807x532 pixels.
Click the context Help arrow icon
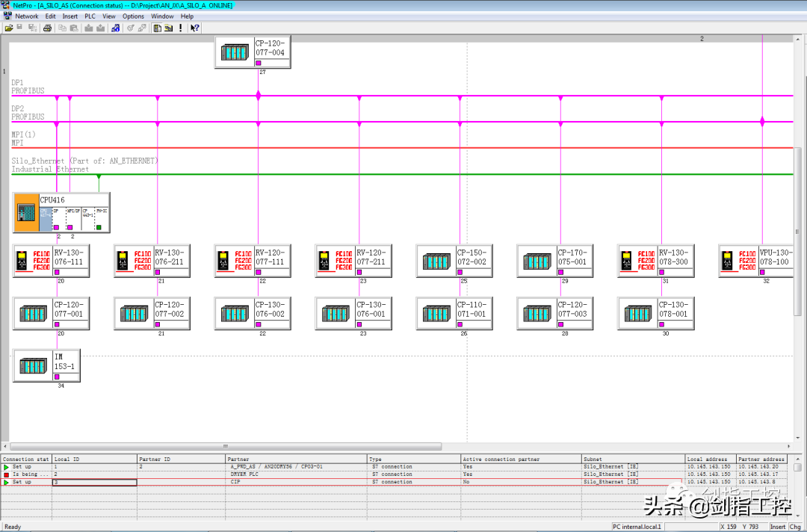point(194,28)
